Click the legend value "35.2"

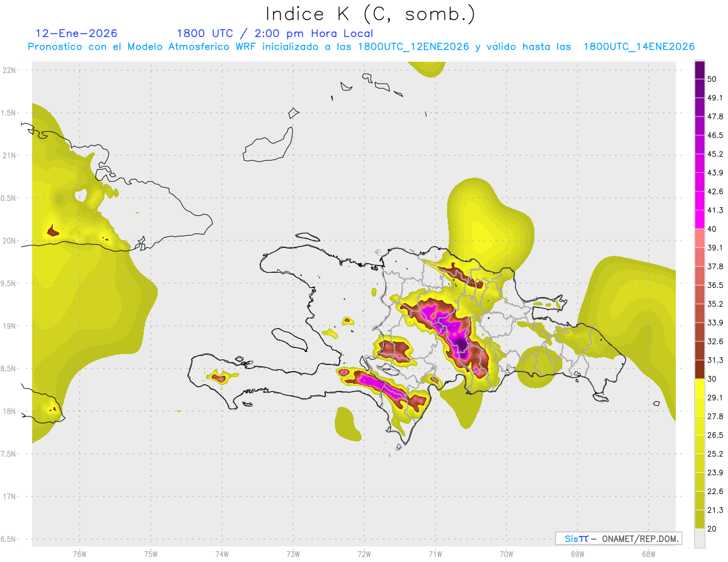point(715,304)
